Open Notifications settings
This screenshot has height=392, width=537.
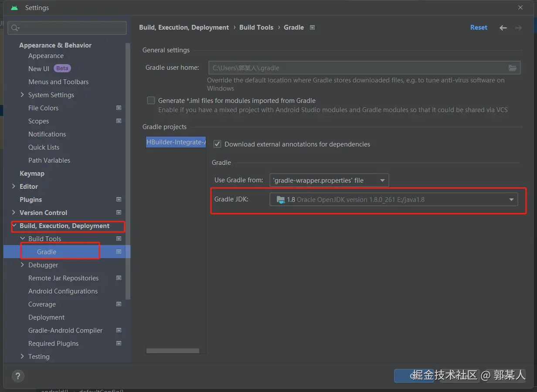coord(47,134)
